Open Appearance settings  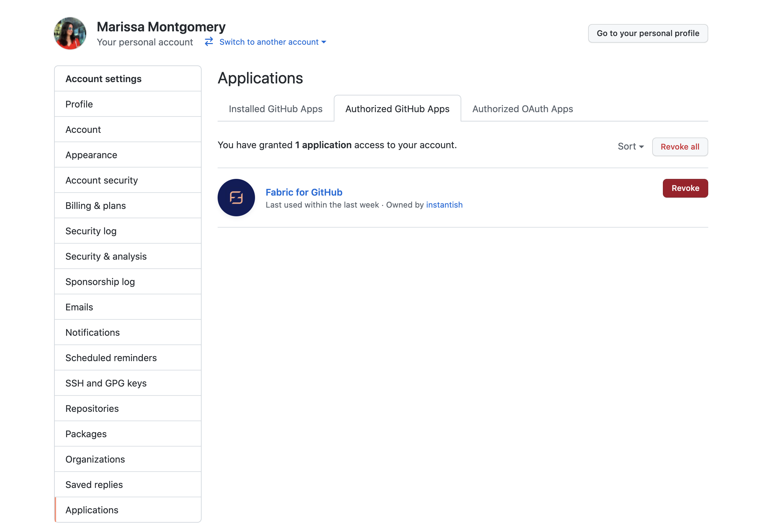point(128,155)
